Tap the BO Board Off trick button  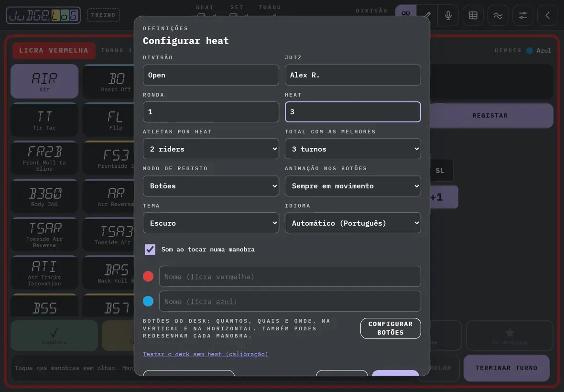pyautogui.click(x=108, y=81)
